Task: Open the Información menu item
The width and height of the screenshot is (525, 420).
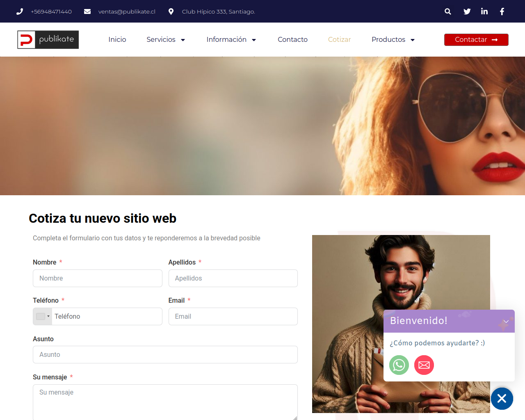Action: click(226, 39)
